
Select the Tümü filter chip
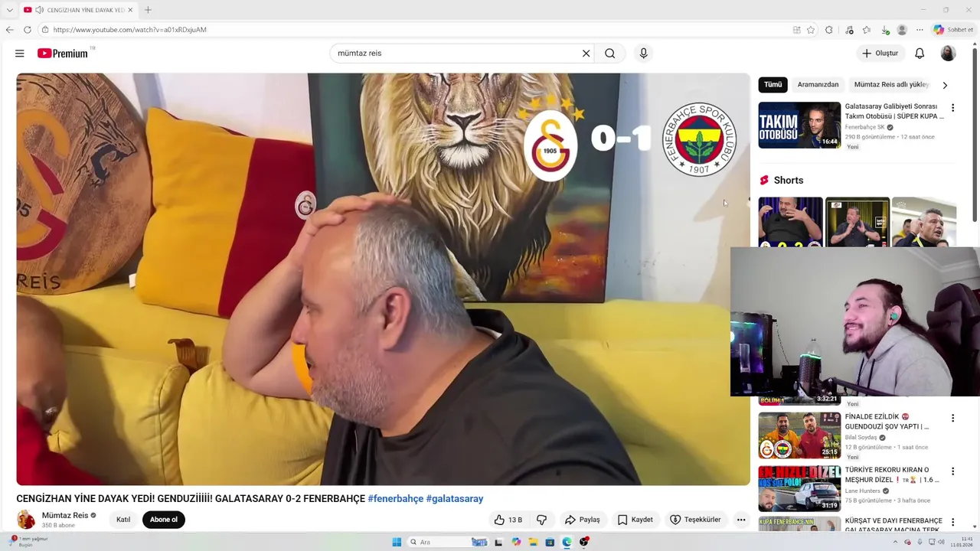tap(773, 85)
